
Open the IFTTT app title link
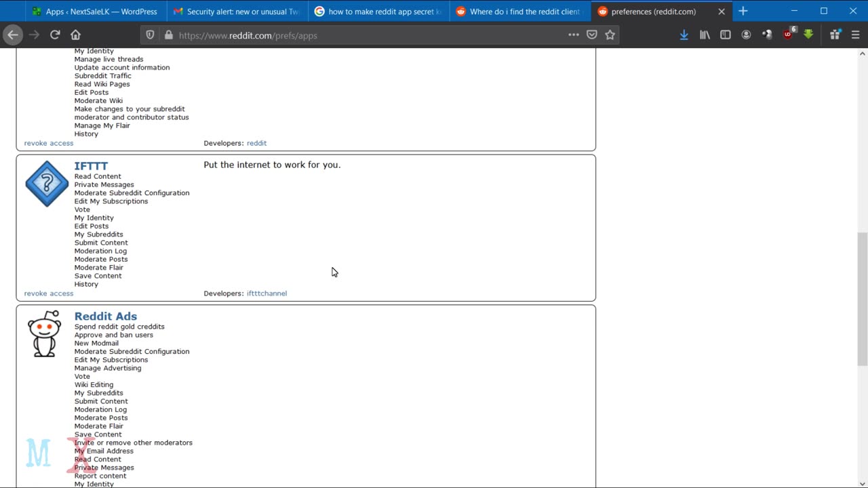point(91,166)
